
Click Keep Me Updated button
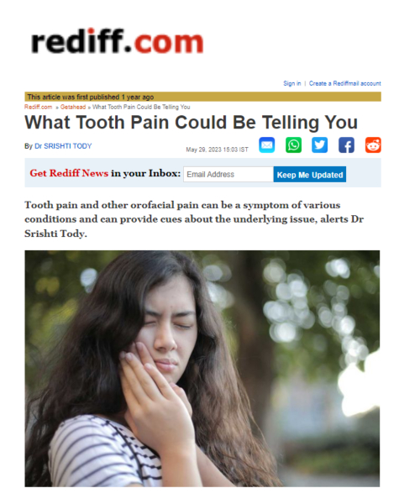coord(310,174)
